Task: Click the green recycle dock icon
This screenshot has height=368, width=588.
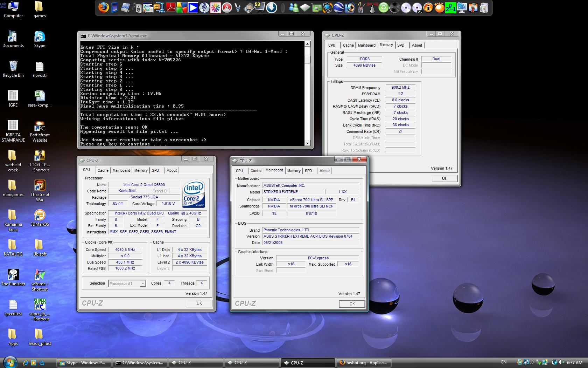Action: 383,8
